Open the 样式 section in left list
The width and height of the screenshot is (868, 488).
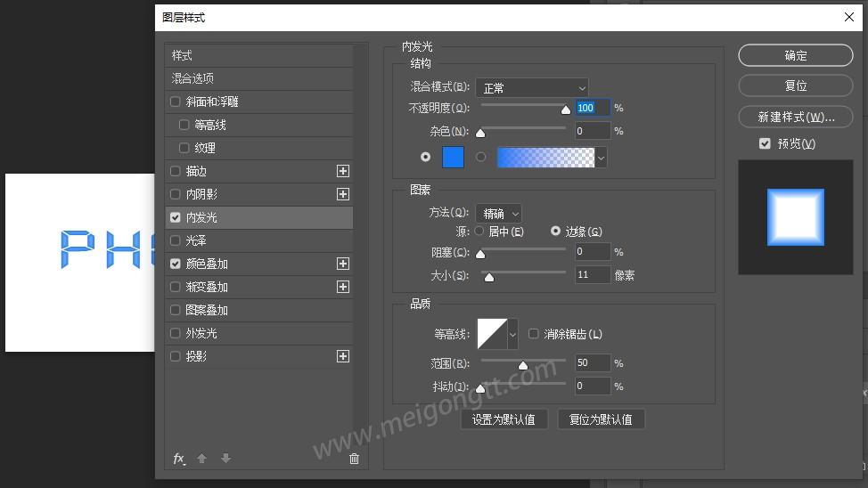[x=259, y=55]
